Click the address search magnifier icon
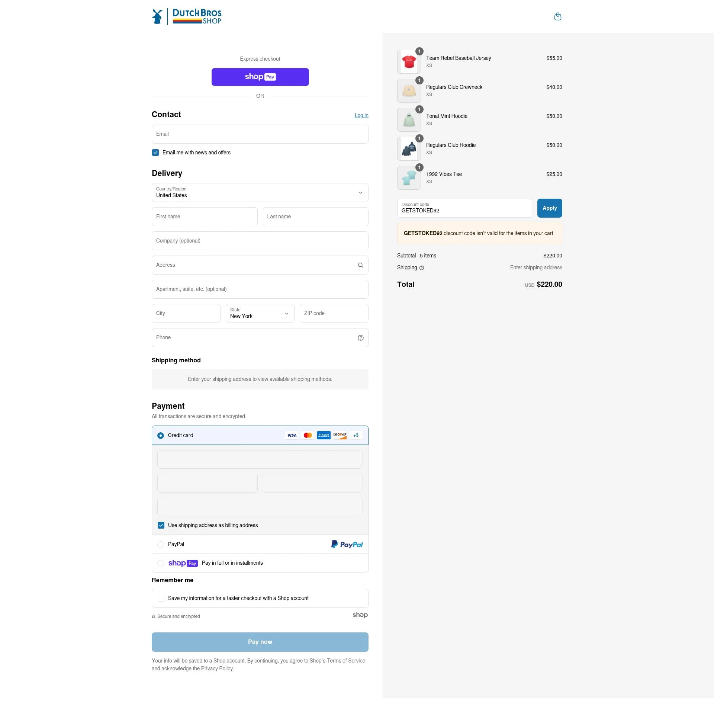This screenshot has height=728, width=714. pyautogui.click(x=360, y=265)
